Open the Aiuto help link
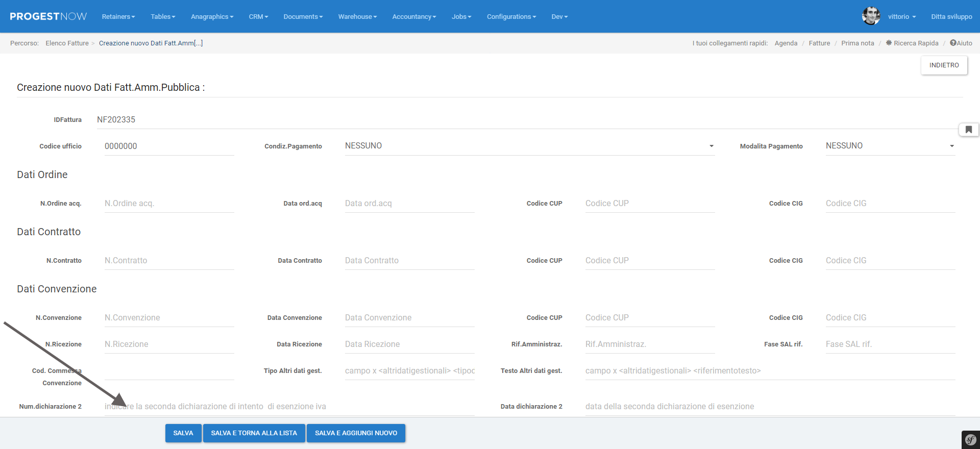The image size is (980, 449). coord(961,43)
